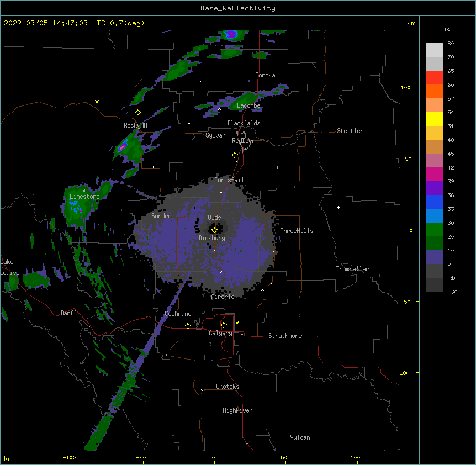Click the bright green swatch in dBZ legend
This screenshot has width=476, height=465.
pos(434,230)
